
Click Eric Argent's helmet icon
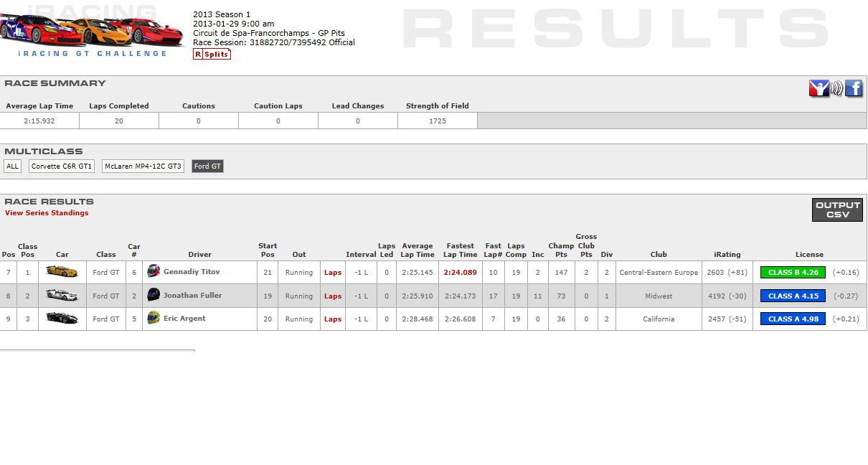click(154, 318)
